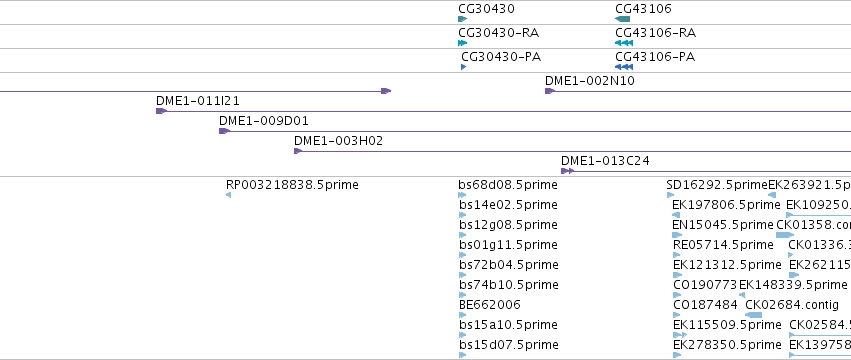Image resolution: width=851 pixels, height=360 pixels.
Task: Click DME1-011I21 clone start arrow
Action: click(x=162, y=111)
